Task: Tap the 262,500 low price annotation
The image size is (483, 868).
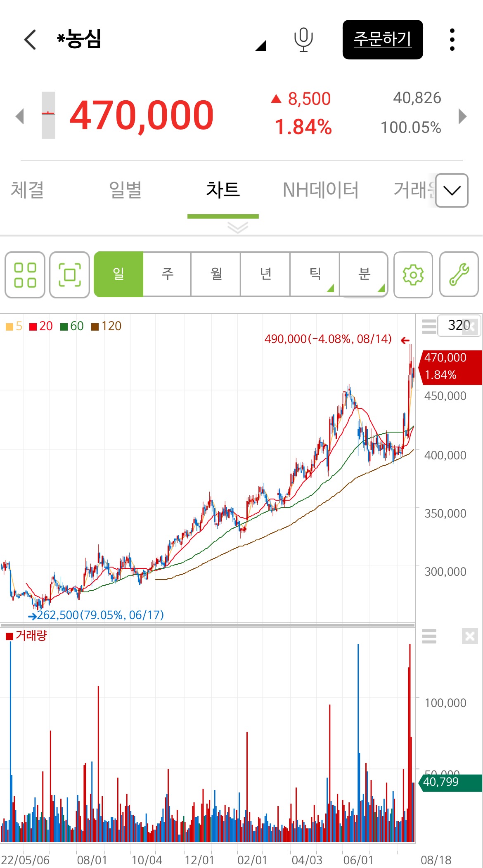Action: click(x=100, y=615)
